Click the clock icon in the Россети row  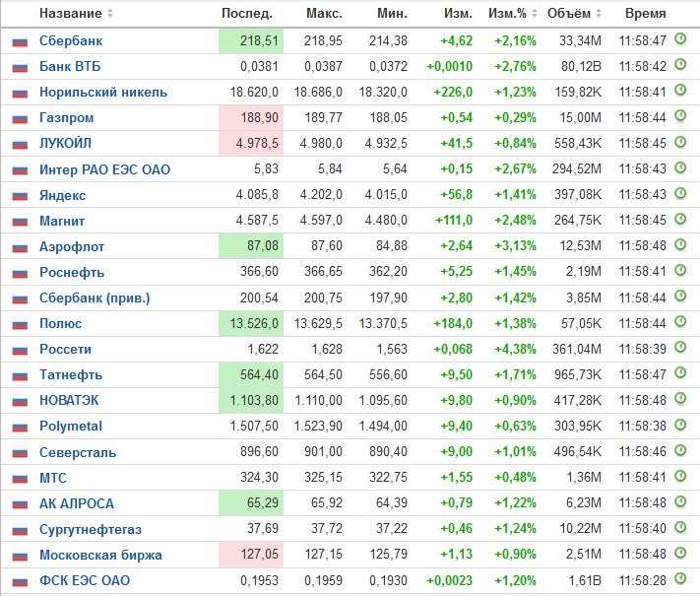click(680, 347)
